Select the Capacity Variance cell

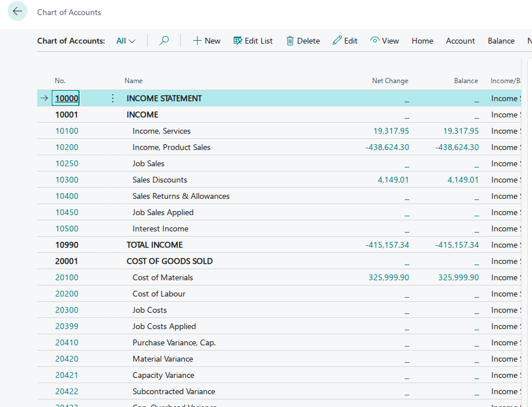coord(163,375)
